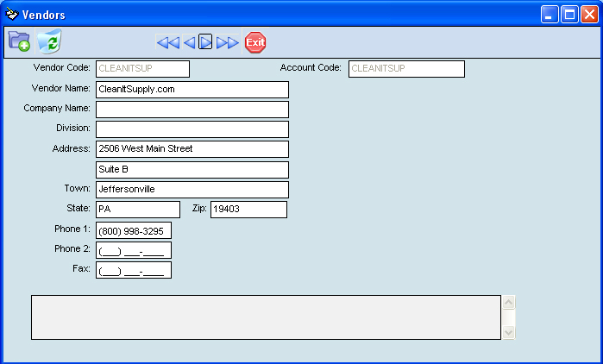The width and height of the screenshot is (603, 364).
Task: Click the Suite B address line field
Action: pos(192,170)
